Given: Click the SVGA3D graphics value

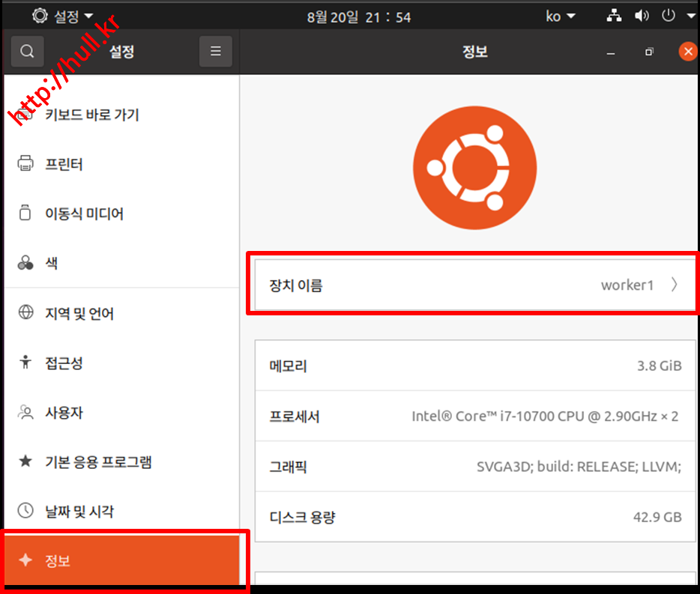Looking at the screenshot, I should click(579, 467).
